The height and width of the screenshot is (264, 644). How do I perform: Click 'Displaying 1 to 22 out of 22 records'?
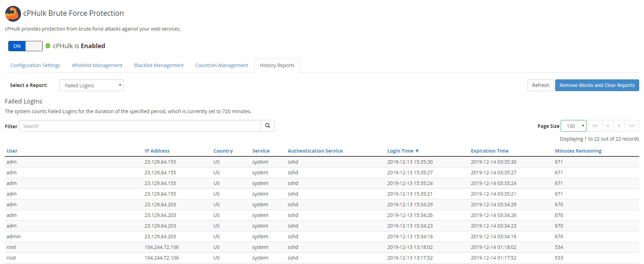click(x=599, y=139)
